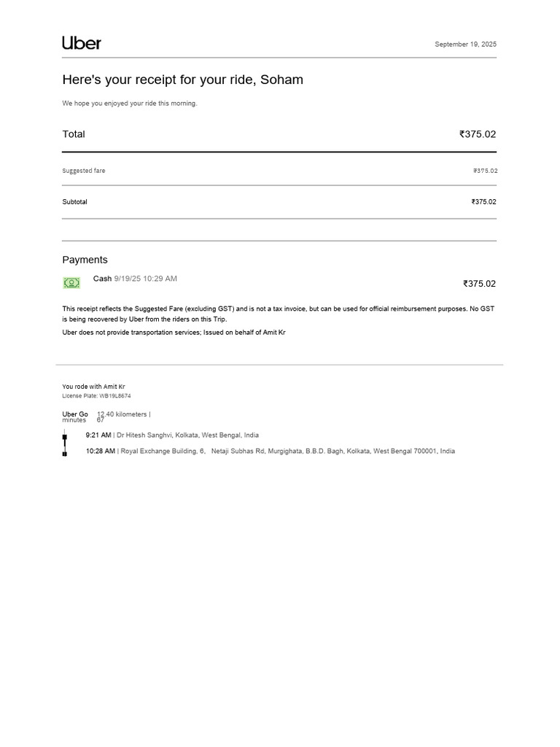Viewport: 560px width, 747px height.
Task: Click the receipt heading for Soham
Action: (182, 80)
